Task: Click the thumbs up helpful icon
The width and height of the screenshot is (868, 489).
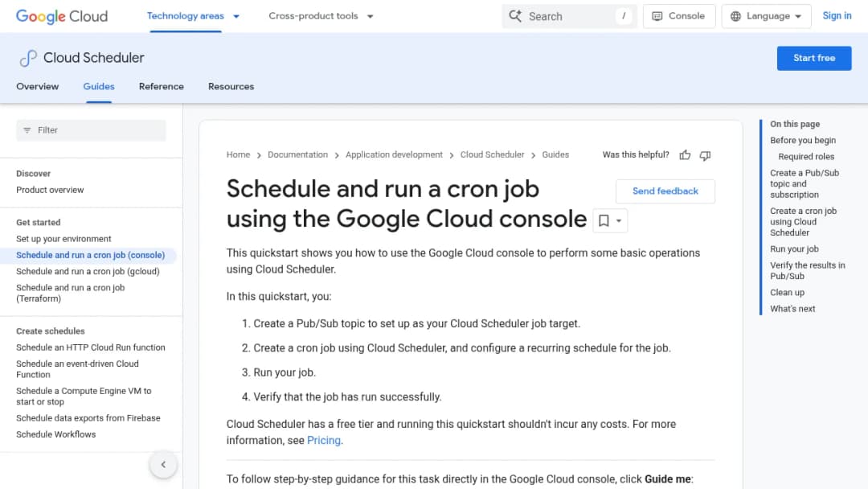Action: pyautogui.click(x=685, y=155)
